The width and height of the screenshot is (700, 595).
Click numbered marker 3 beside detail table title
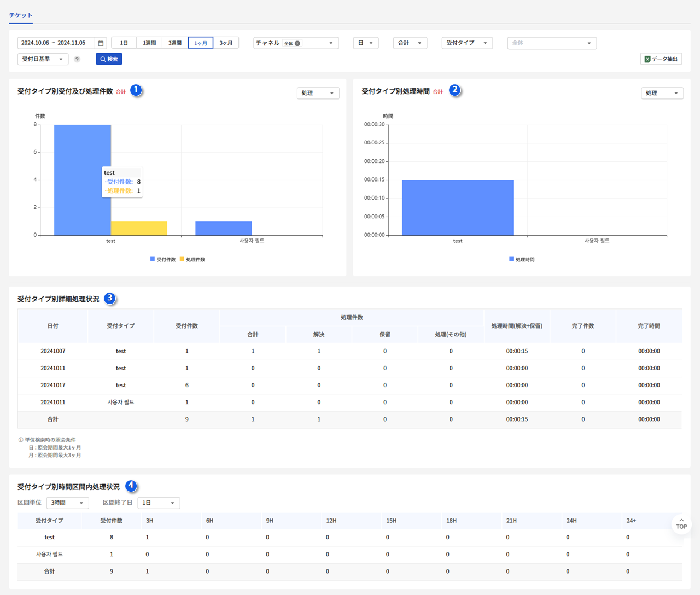tap(110, 298)
